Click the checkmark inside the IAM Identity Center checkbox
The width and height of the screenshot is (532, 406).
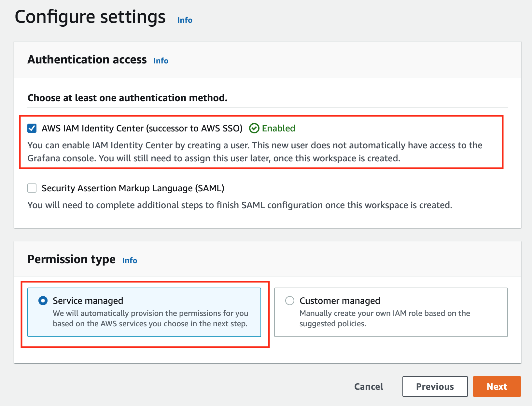tap(32, 128)
